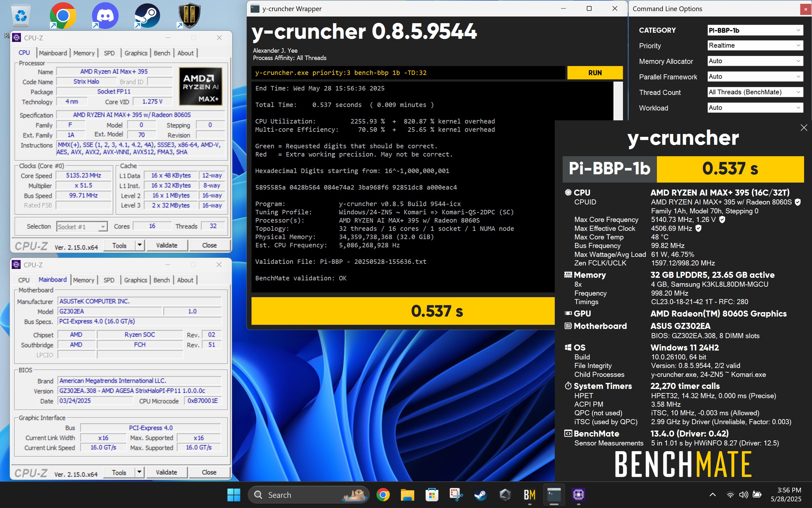The height and width of the screenshot is (508, 812).
Task: Click the Validation File Pi-BBP line
Action: coord(341,261)
